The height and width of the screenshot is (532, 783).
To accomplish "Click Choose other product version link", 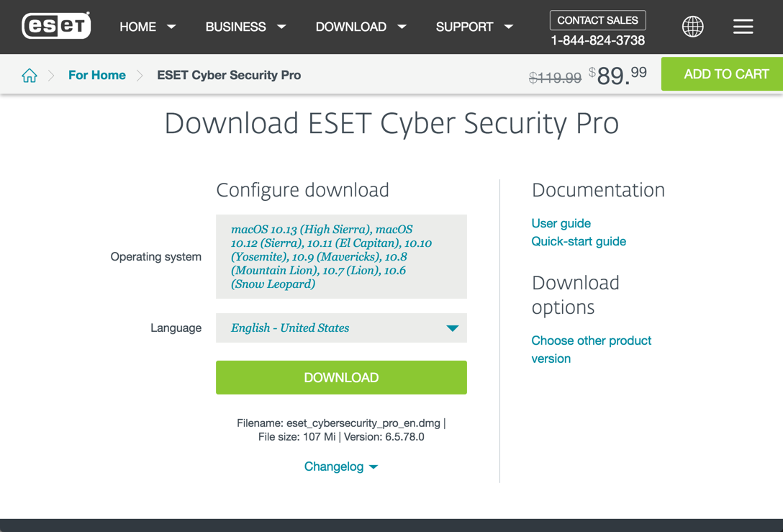I will (x=592, y=350).
